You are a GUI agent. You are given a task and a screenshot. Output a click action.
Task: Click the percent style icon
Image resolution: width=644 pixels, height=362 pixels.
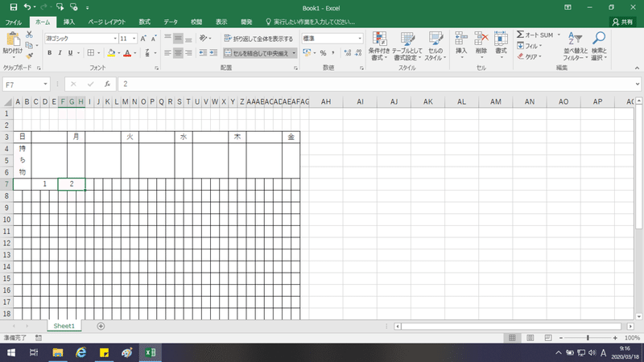point(324,53)
